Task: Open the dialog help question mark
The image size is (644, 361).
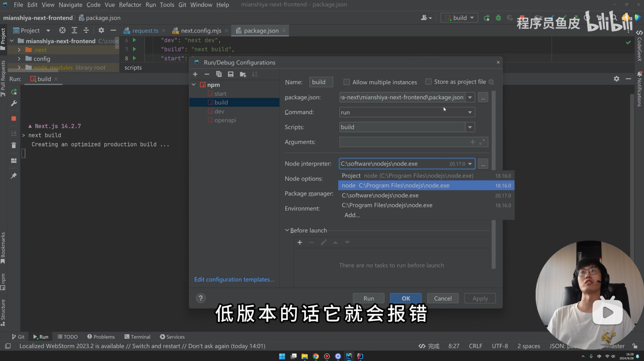Action: click(x=200, y=298)
